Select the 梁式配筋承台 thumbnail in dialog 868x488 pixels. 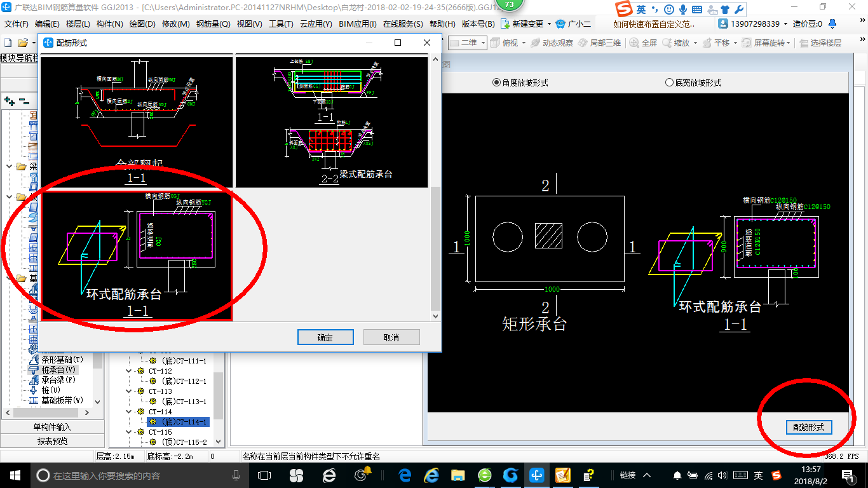tap(332, 121)
